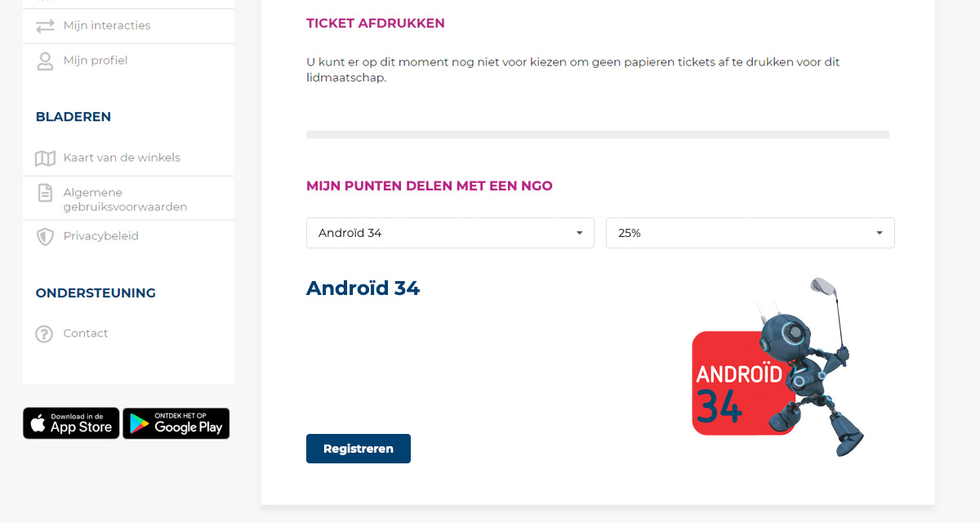Click the Registreren button

tap(359, 449)
